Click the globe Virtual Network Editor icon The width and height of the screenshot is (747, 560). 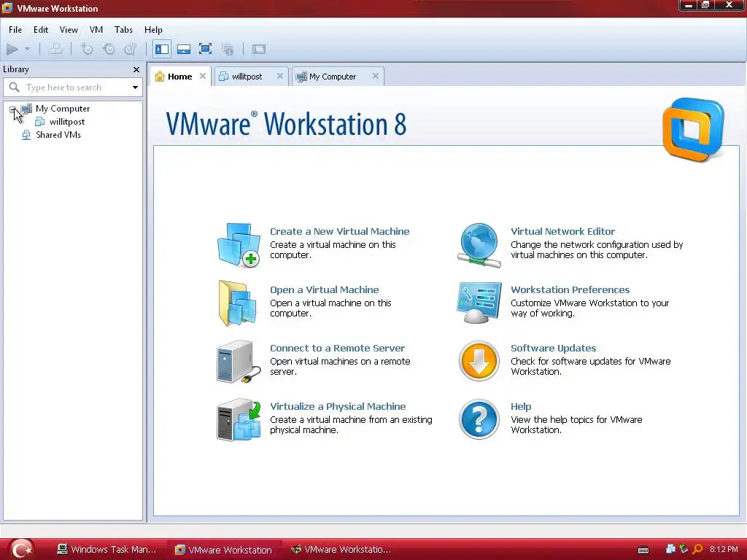pos(479,245)
